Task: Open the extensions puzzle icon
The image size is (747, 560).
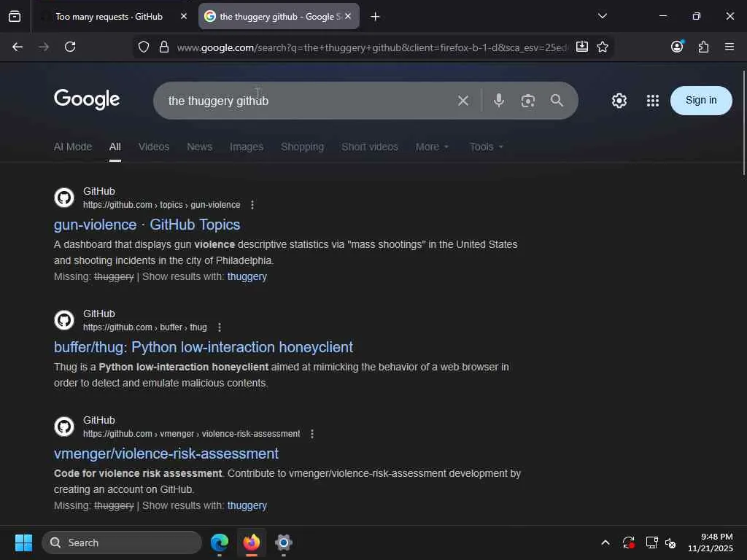Action: tap(703, 47)
